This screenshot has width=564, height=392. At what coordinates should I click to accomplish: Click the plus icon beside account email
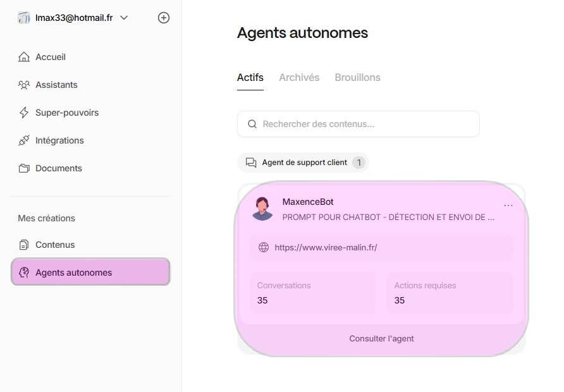click(x=163, y=18)
